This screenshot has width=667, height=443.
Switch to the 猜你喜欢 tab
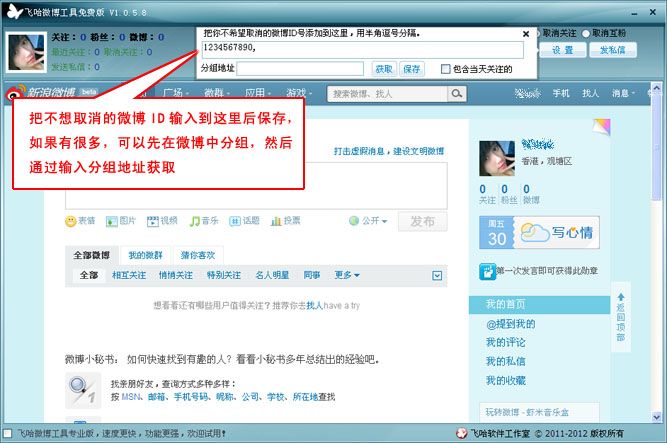pos(198,255)
